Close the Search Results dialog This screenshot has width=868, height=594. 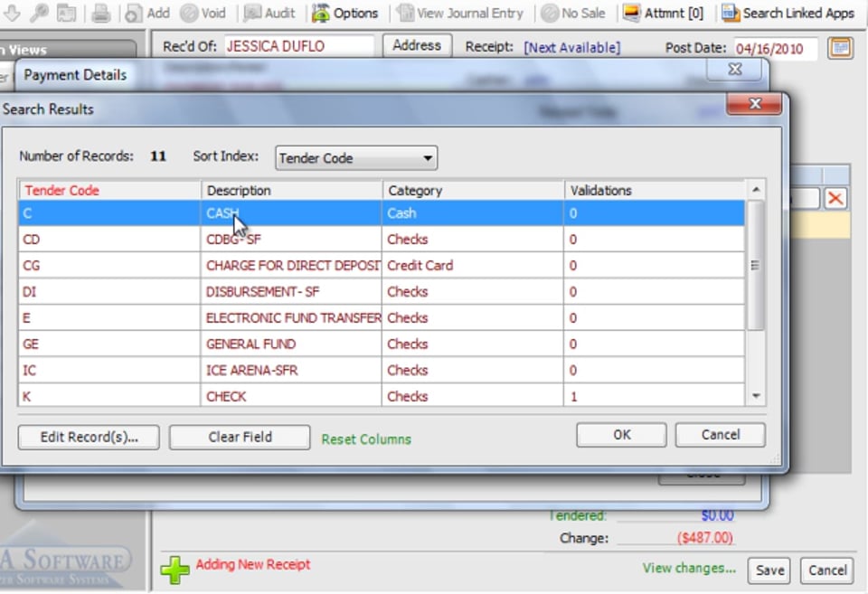[x=754, y=104]
